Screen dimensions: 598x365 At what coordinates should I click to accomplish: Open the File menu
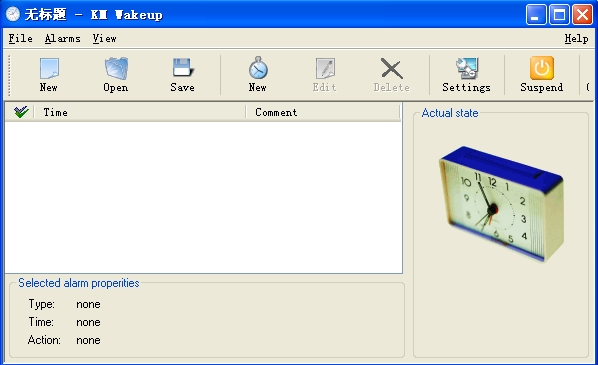point(20,39)
